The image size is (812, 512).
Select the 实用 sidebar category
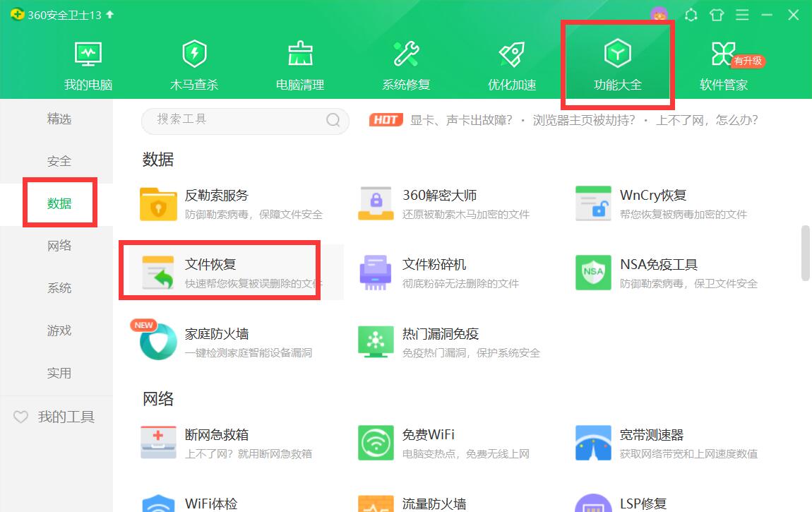(x=59, y=374)
